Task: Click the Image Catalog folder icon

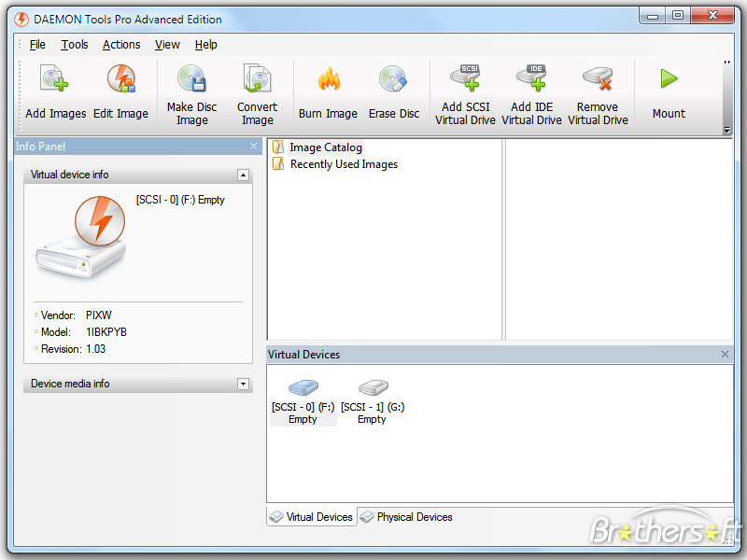Action: click(278, 147)
